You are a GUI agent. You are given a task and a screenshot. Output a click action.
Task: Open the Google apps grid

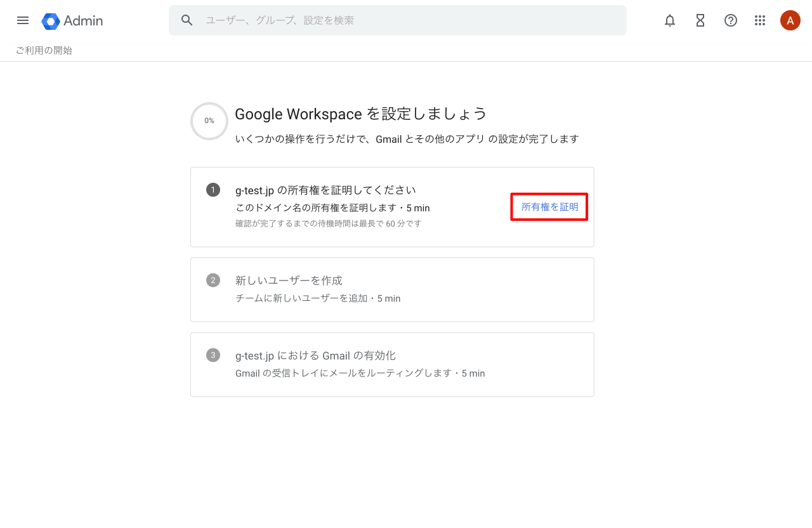(760, 20)
